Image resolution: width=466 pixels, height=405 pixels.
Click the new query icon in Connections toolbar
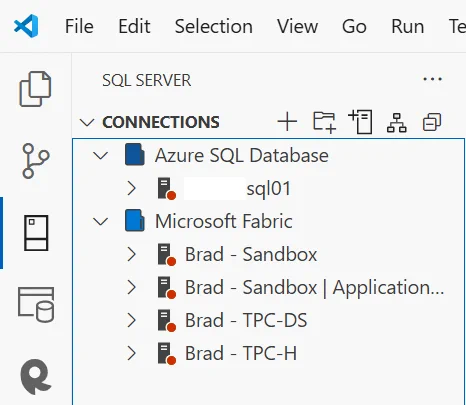pos(360,122)
